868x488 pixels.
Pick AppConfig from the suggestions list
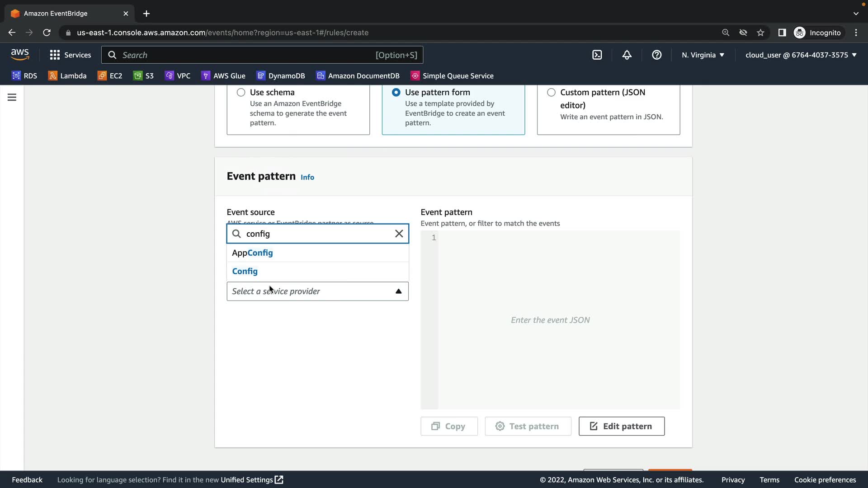click(252, 253)
